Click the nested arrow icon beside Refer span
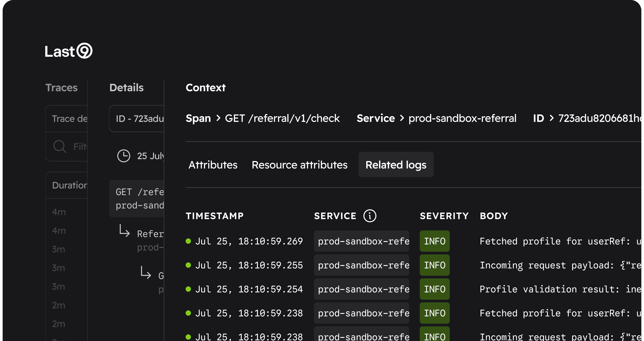644x341 pixels. pyautogui.click(x=125, y=231)
